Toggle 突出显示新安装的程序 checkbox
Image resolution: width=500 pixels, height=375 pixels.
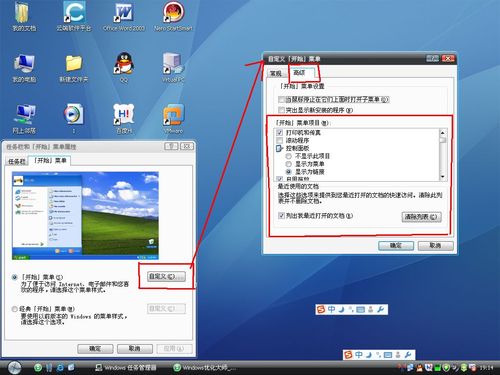point(281,110)
